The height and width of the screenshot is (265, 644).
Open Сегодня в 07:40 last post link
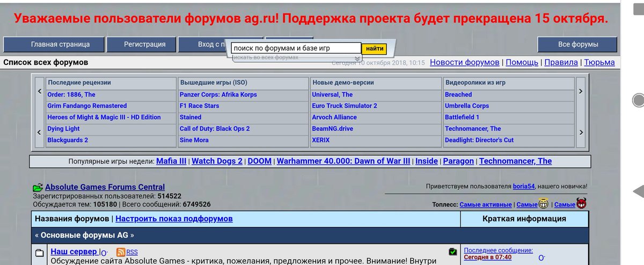[x=487, y=257]
